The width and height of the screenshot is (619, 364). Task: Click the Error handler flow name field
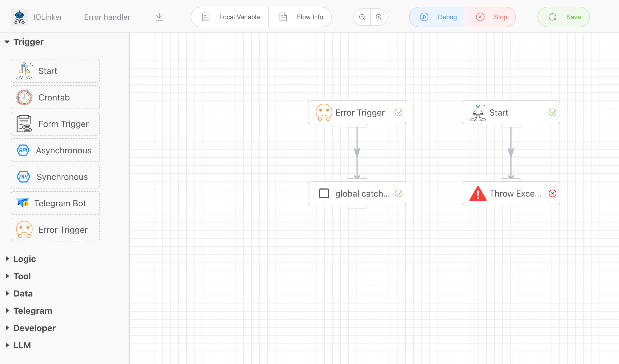pyautogui.click(x=107, y=17)
